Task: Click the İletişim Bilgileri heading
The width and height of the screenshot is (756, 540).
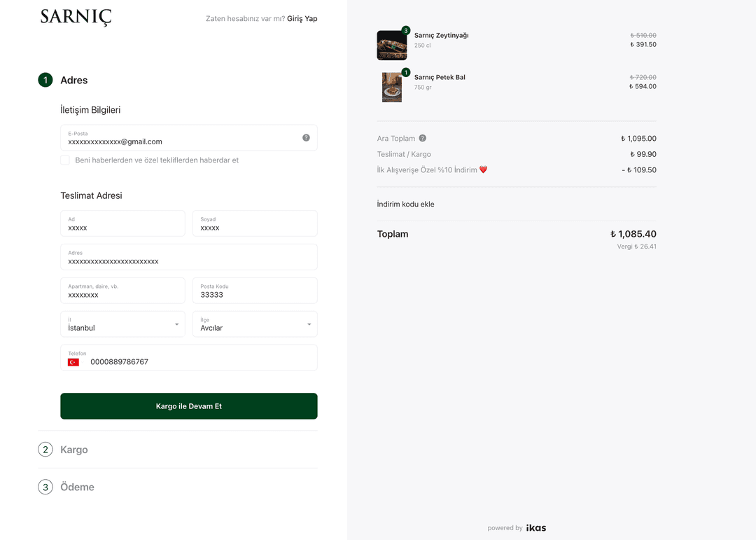Action: pyautogui.click(x=90, y=110)
